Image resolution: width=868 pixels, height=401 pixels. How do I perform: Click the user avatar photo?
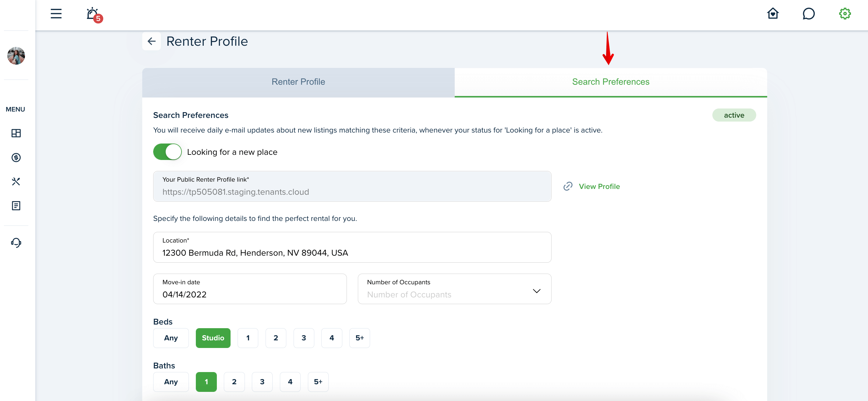(x=16, y=56)
